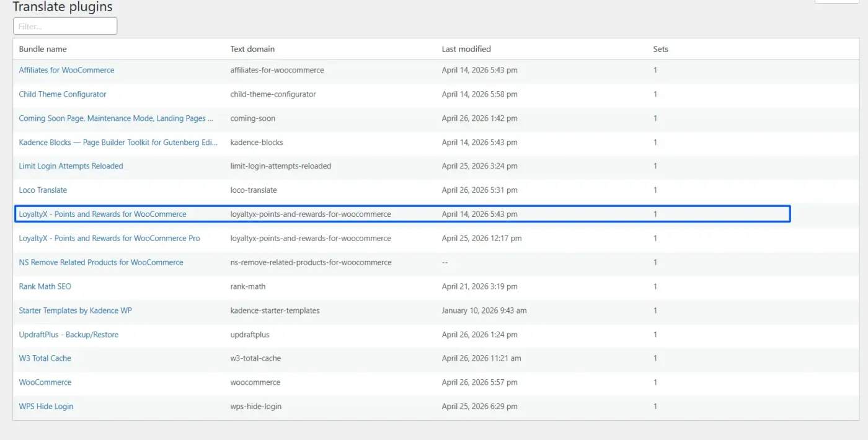Image resolution: width=868 pixels, height=440 pixels.
Task: Select date 'April 26, 2026 5:57 pm'
Action: coord(479,382)
